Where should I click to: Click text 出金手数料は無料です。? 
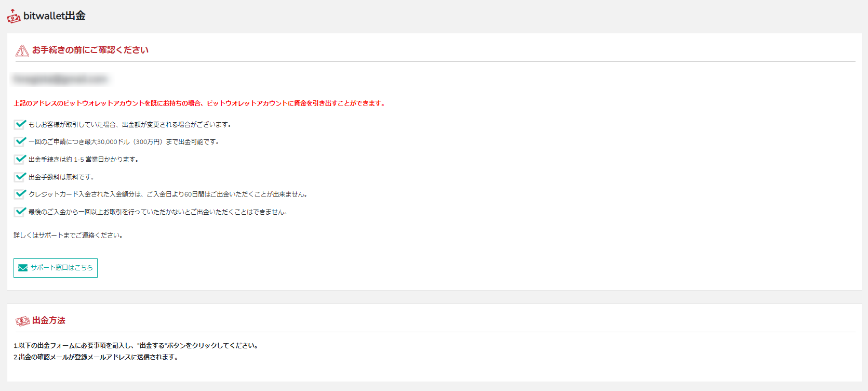62,177
